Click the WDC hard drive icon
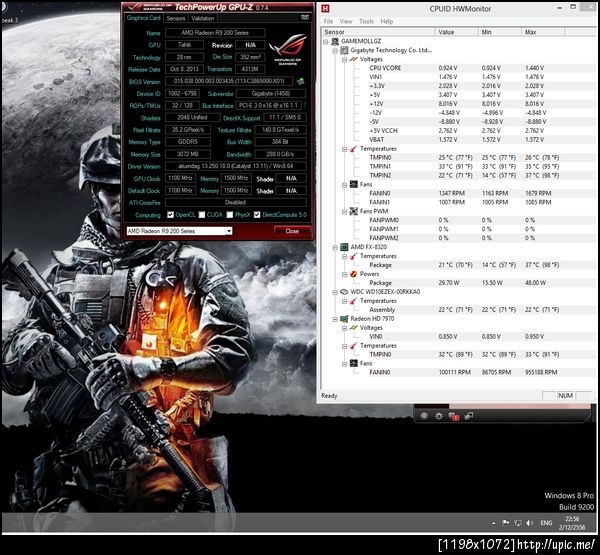Screen dimensions: 600x555 (344, 292)
